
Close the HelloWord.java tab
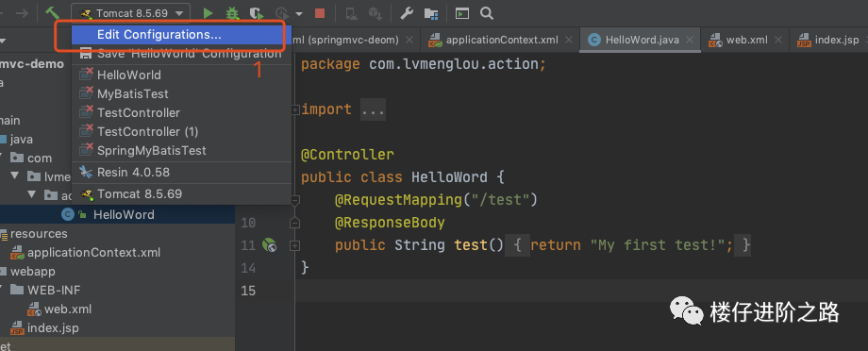(690, 40)
